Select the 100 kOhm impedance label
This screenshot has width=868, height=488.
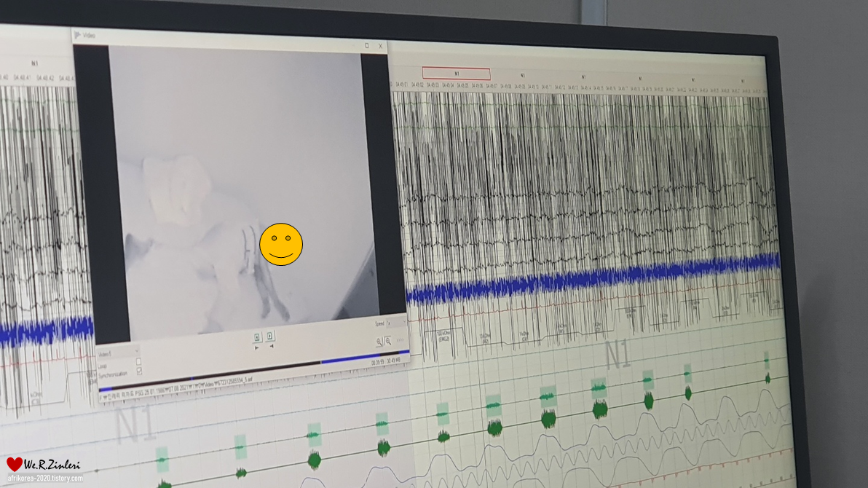coord(443,336)
